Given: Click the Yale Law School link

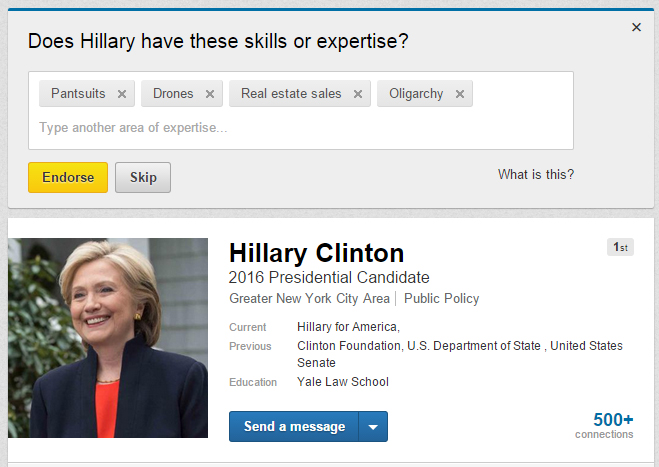Looking at the screenshot, I should [343, 382].
